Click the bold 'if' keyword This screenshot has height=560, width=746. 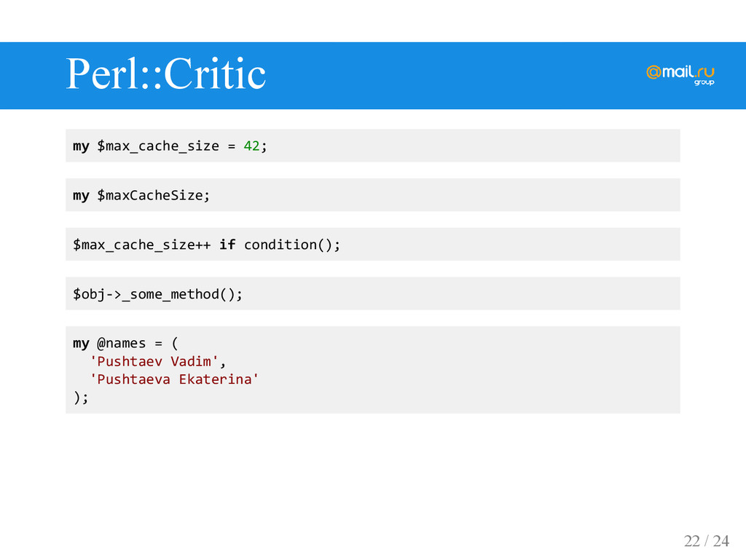click(x=227, y=245)
